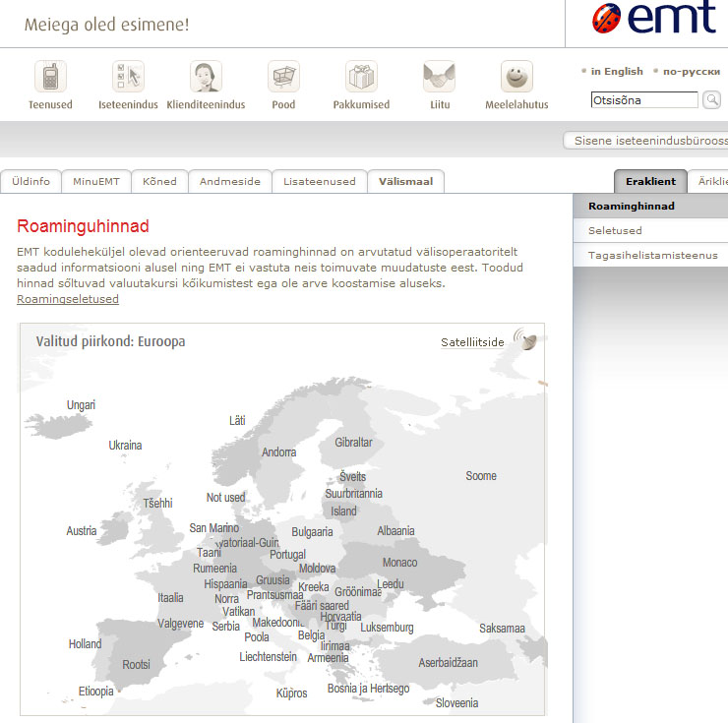The height and width of the screenshot is (723, 728).
Task: Select Šveits label on the map
Action: [353, 477]
